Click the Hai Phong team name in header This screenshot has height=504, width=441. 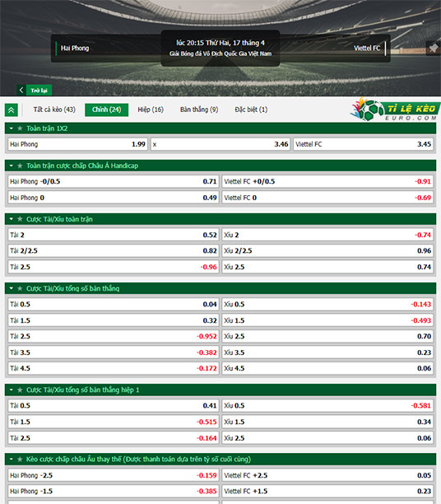click(x=75, y=49)
